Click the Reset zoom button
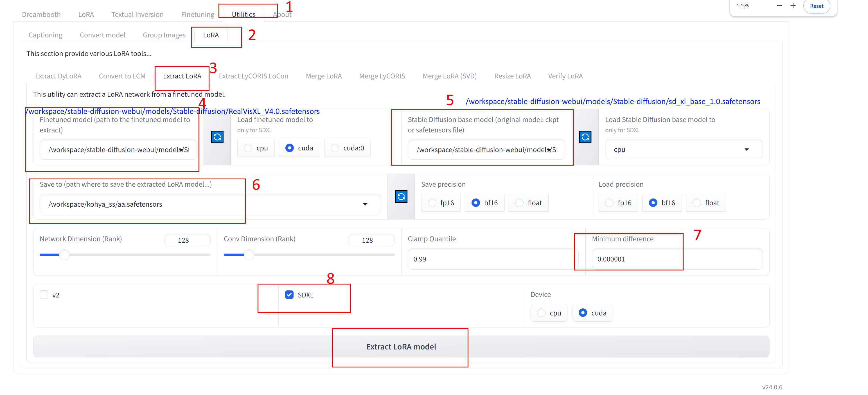868x395 pixels. click(x=817, y=5)
